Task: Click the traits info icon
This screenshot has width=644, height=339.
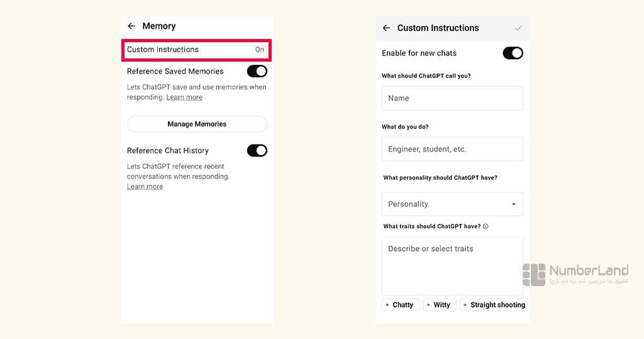Action: (486, 226)
